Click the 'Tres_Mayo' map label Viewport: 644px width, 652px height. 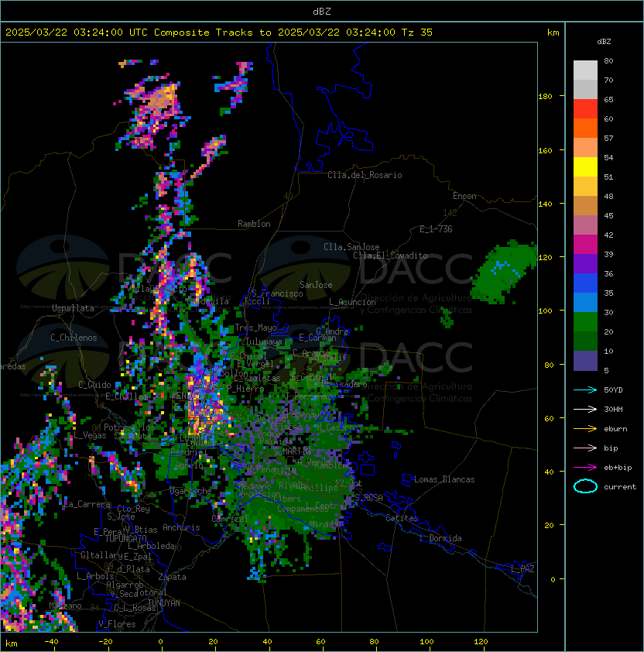[x=255, y=328]
